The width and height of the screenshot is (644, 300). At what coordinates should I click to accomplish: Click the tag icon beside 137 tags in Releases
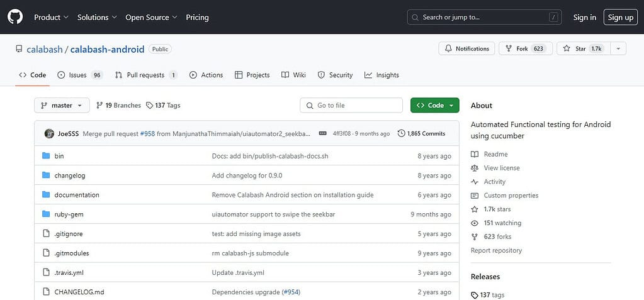tap(475, 295)
